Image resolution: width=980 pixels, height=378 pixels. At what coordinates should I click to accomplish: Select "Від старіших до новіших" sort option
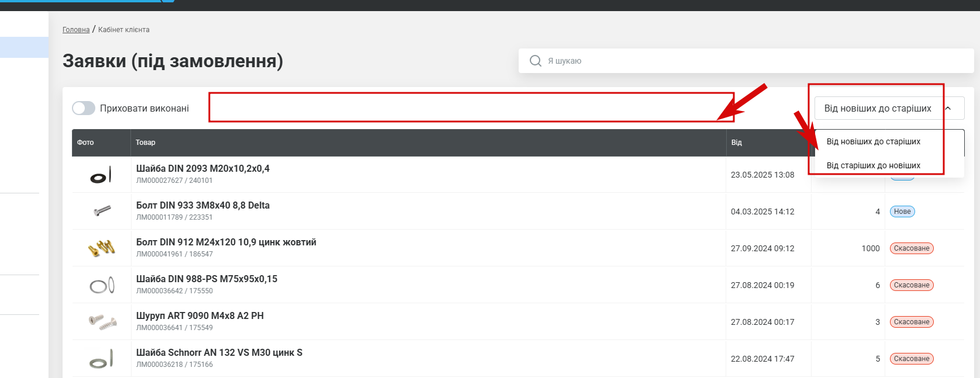pos(873,165)
